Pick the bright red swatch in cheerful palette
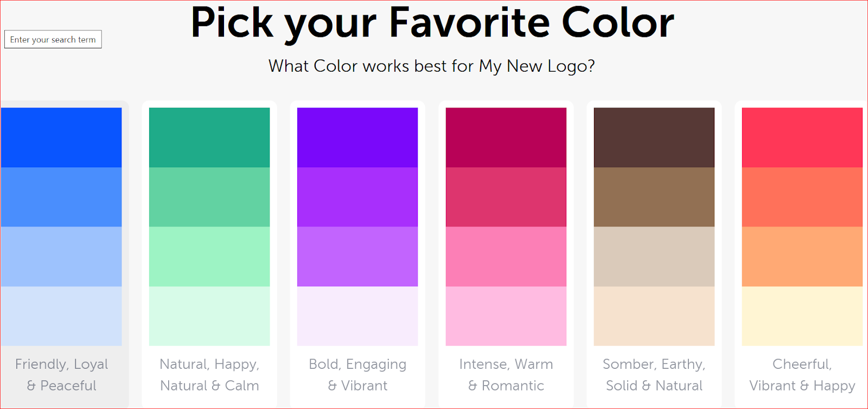 click(802, 137)
